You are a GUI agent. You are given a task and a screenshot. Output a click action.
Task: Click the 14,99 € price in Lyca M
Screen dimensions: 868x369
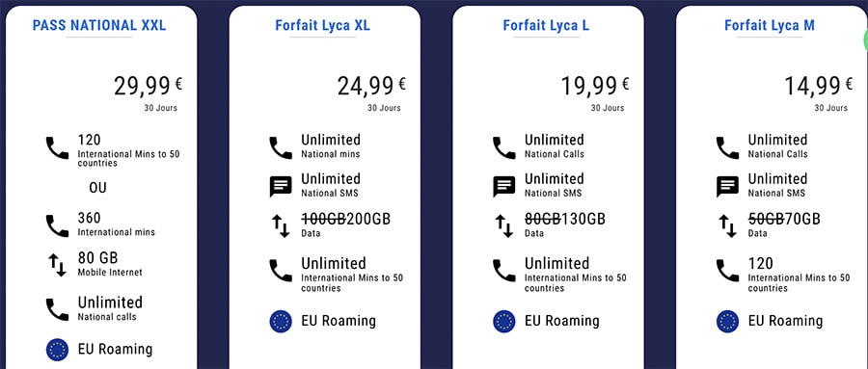click(x=818, y=86)
